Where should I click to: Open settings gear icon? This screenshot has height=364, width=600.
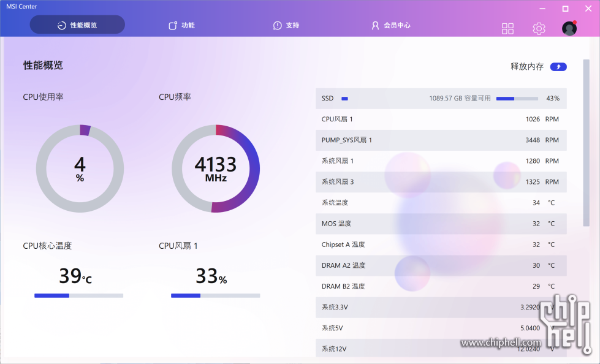[x=539, y=29]
